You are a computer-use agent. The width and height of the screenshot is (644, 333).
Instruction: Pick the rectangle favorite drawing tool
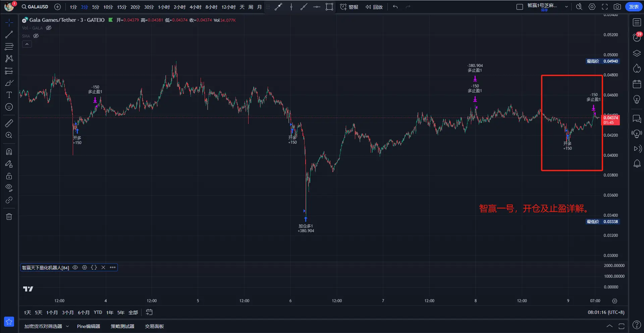point(329,7)
